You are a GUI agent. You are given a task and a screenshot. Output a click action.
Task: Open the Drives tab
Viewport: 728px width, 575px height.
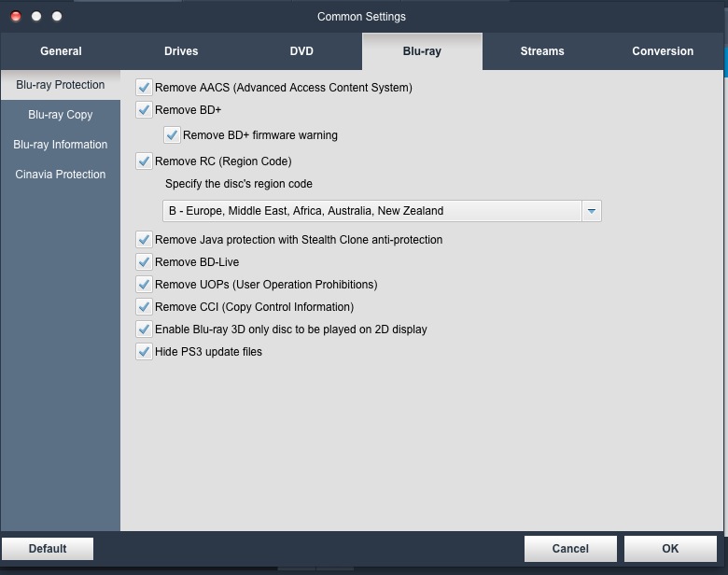pos(181,51)
